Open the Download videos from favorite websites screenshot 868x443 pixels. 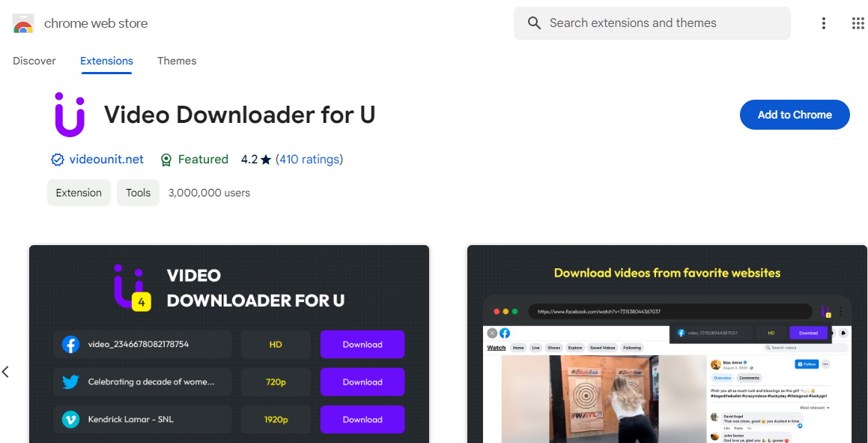coord(667,345)
